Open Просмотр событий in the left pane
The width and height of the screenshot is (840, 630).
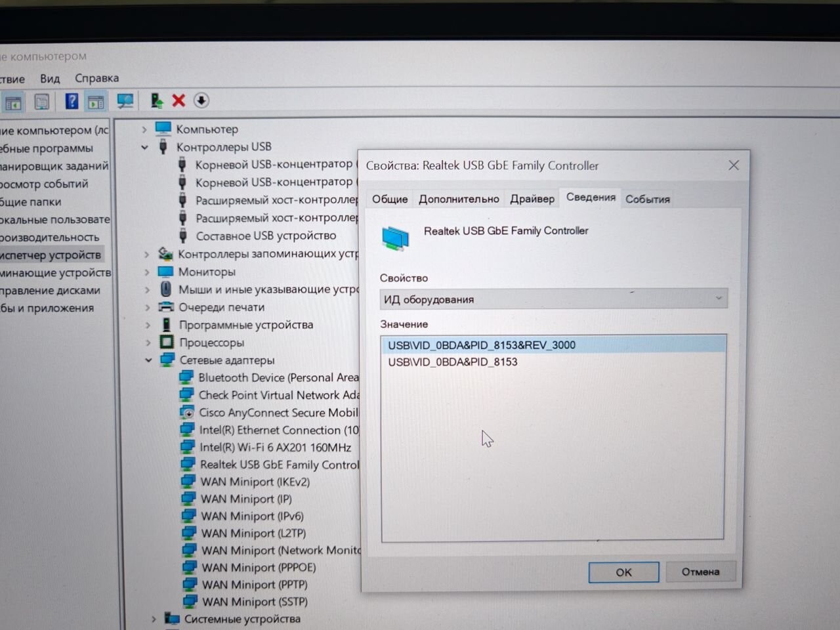point(44,184)
